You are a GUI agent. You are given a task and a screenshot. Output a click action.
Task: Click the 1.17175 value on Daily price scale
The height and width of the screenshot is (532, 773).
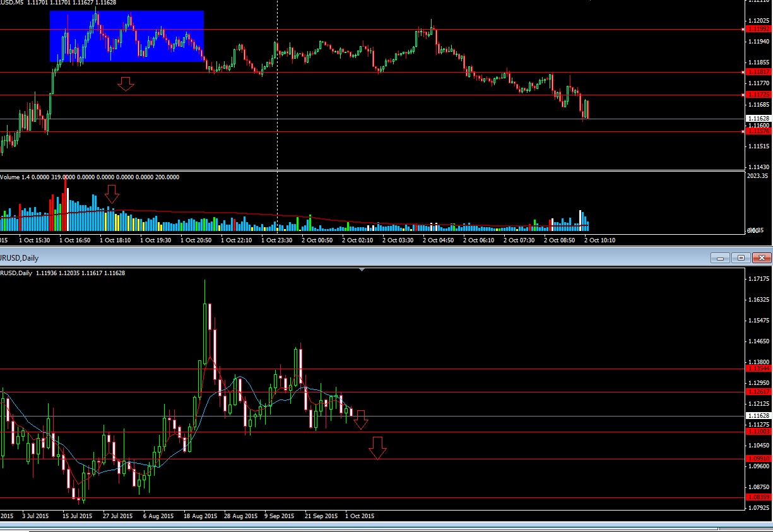757,279
